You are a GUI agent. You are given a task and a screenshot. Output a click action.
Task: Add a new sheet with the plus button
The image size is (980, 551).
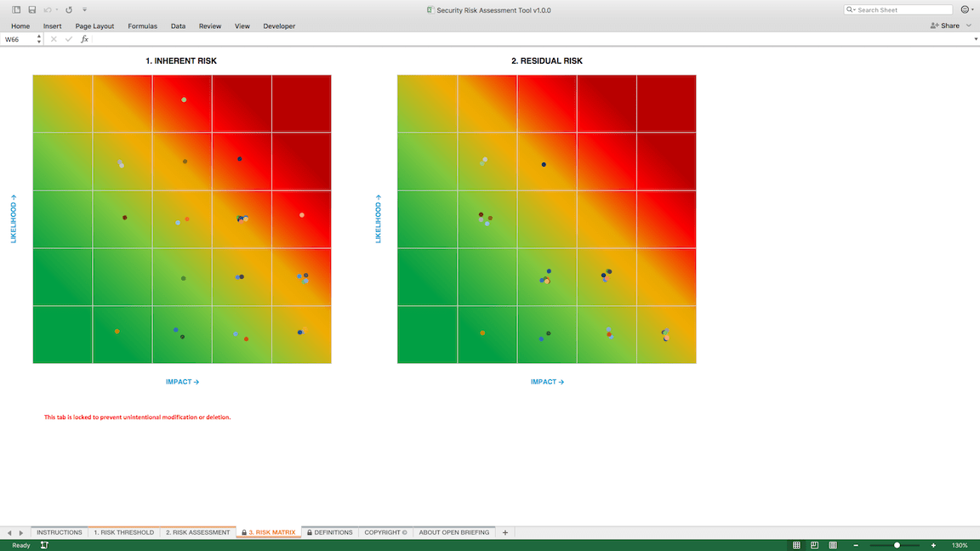click(x=504, y=532)
